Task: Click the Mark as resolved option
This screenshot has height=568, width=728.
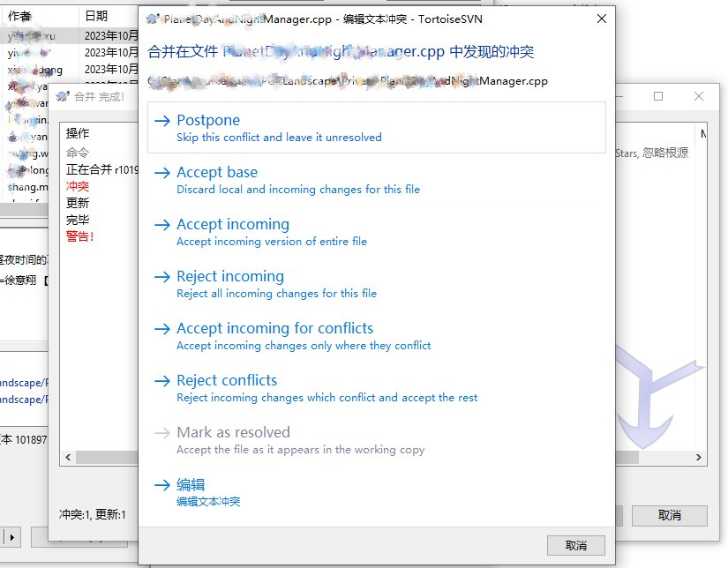Action: [x=233, y=433]
